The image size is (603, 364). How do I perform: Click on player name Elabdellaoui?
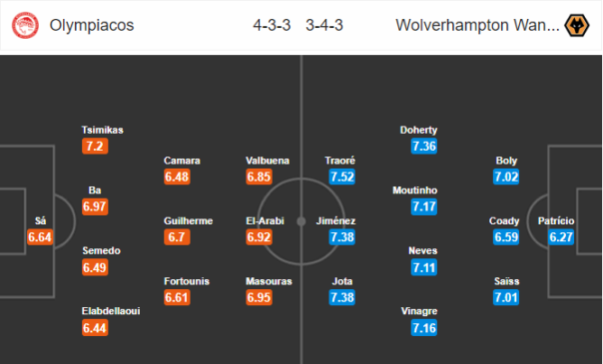click(x=111, y=311)
